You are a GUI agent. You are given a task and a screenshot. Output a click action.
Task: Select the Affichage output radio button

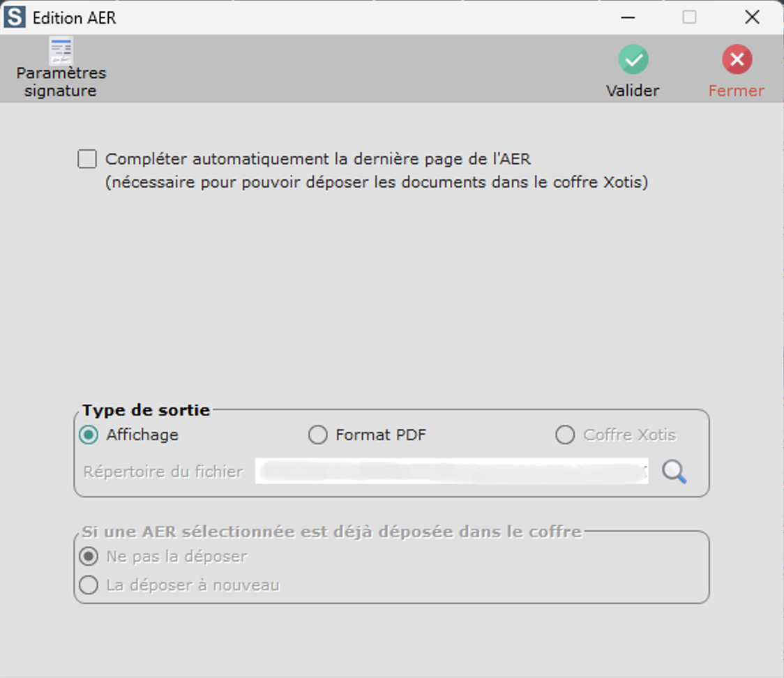pyautogui.click(x=89, y=435)
